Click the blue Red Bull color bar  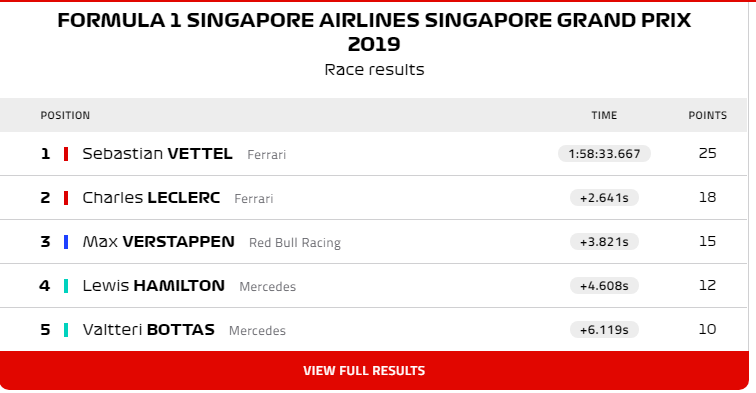pyautogui.click(x=66, y=242)
